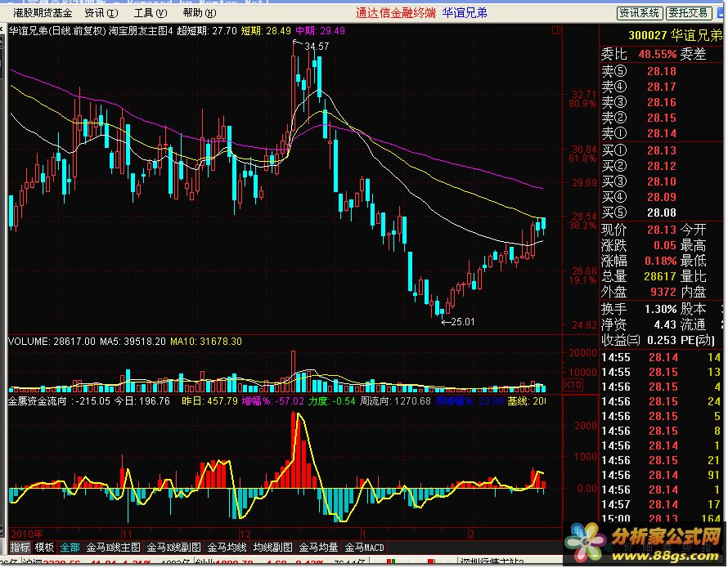Switch to the 指标 tab
This screenshot has width=728, height=568.
(x=20, y=548)
